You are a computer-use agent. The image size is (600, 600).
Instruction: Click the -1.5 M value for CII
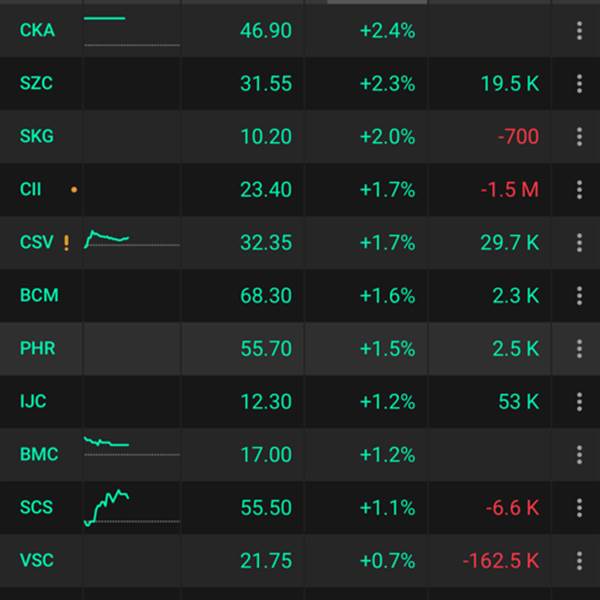point(511,190)
